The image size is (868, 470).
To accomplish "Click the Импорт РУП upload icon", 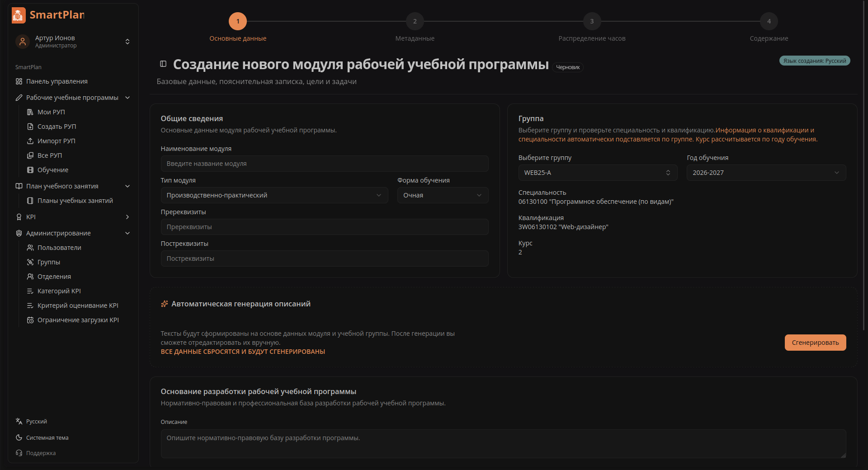I will (x=30, y=141).
